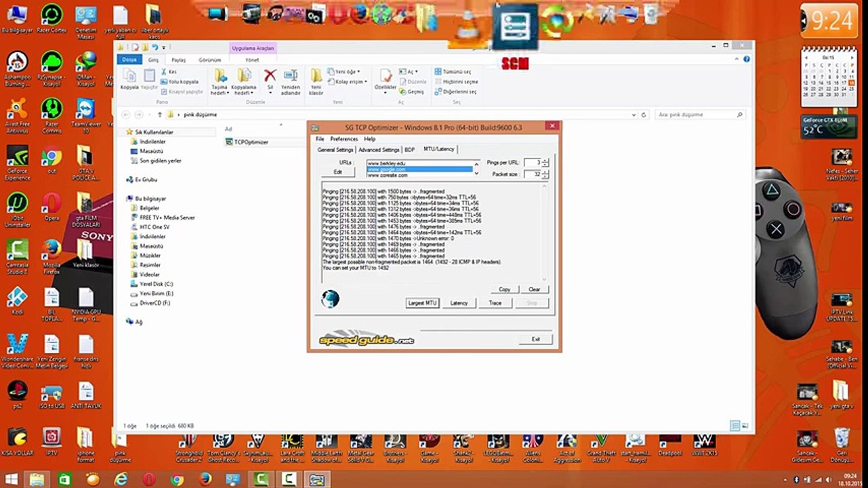The width and height of the screenshot is (868, 488).
Task: Click the URL list scroll down arrow
Action: coord(476,175)
